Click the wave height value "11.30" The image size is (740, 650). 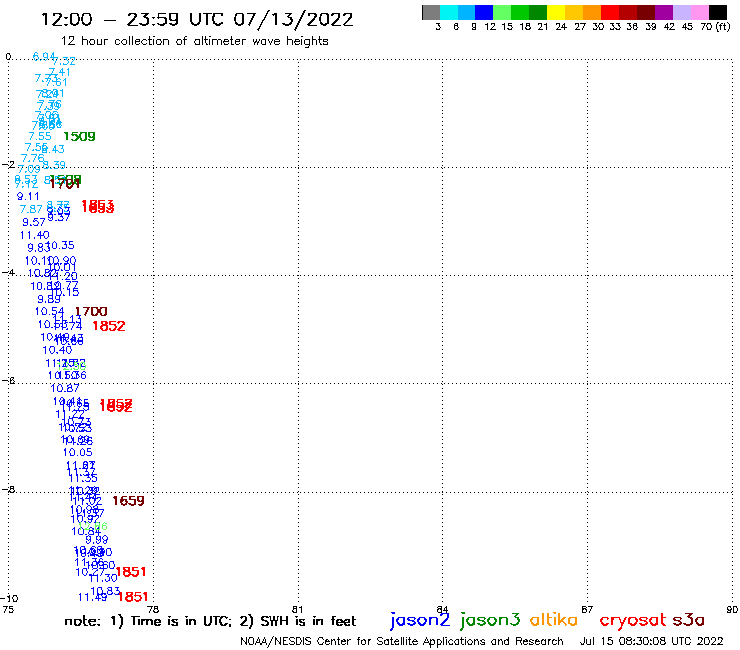coord(103,578)
